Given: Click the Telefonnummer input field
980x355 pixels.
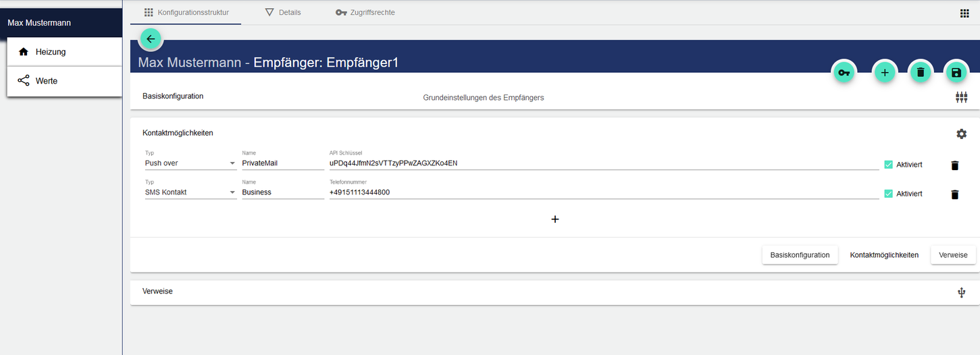Looking at the screenshot, I should click(602, 192).
